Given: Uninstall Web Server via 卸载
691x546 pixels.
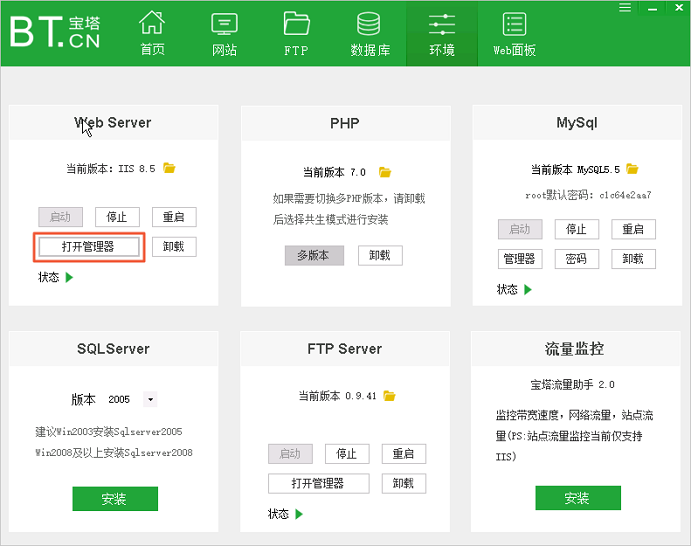Looking at the screenshot, I should pyautogui.click(x=174, y=247).
